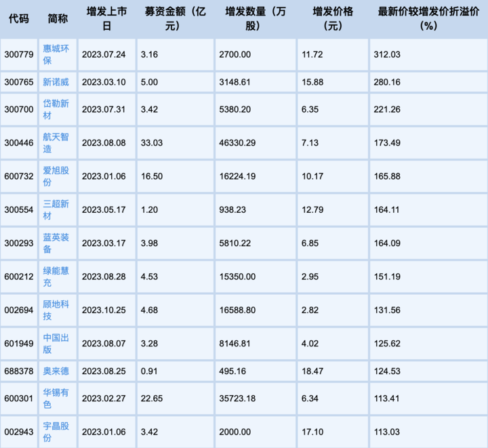Viewport: 488px width, 448px height.
Task: Select stock code 300779
Action: click(x=19, y=55)
